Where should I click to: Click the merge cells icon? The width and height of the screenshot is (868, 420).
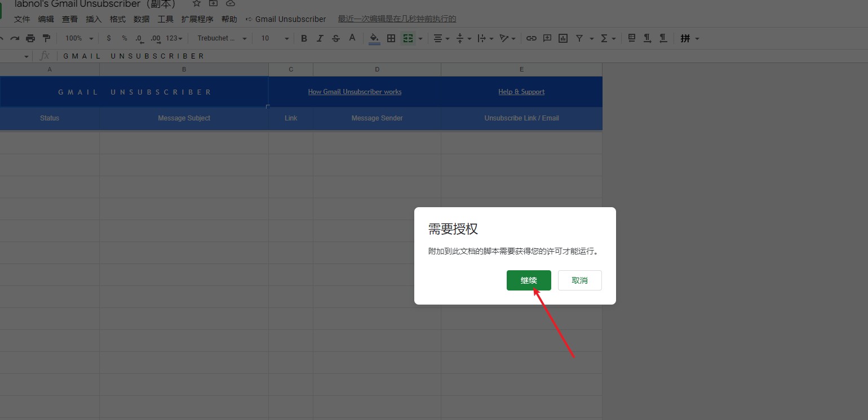coord(408,38)
